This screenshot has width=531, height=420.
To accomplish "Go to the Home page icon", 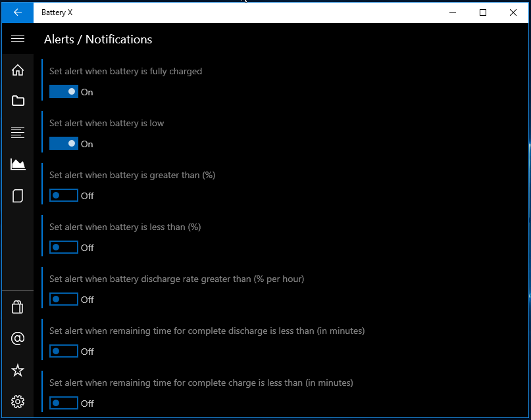I will [18, 70].
